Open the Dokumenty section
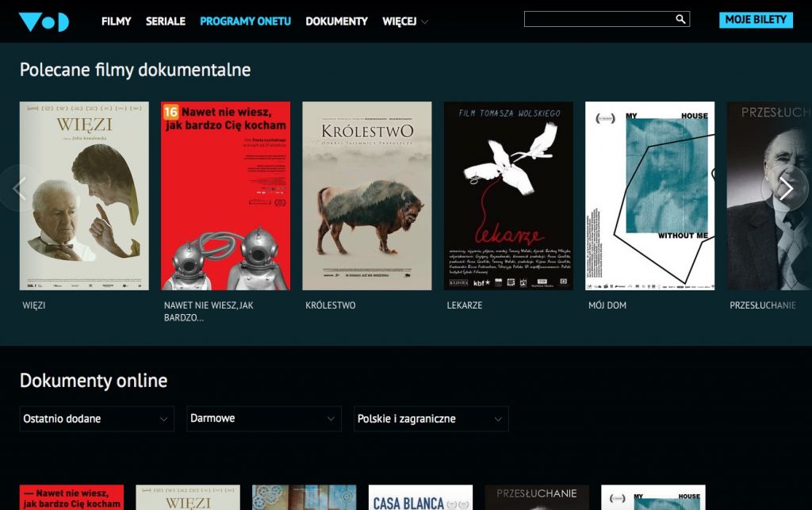Image resolution: width=812 pixels, height=510 pixels. coord(336,21)
